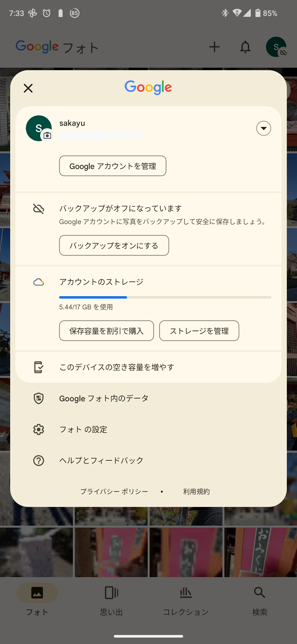
Task: Open the プライバシー ポリシー link
Action: [x=114, y=492]
